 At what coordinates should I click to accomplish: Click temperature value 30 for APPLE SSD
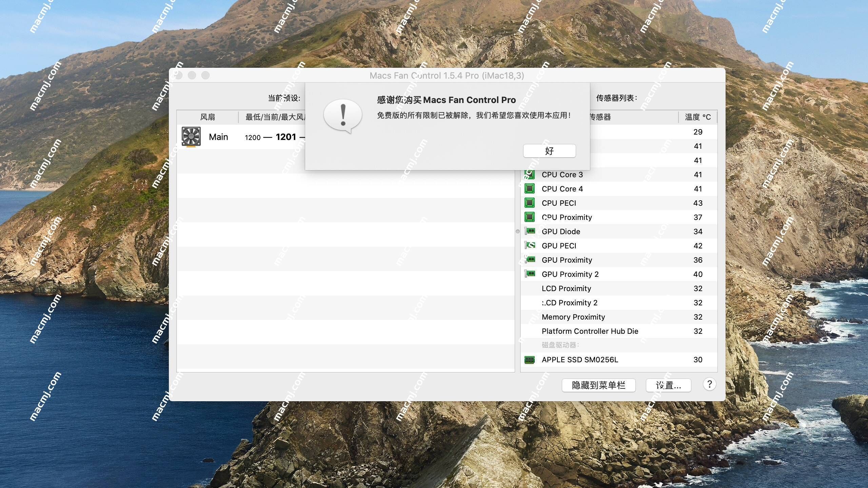coord(698,360)
